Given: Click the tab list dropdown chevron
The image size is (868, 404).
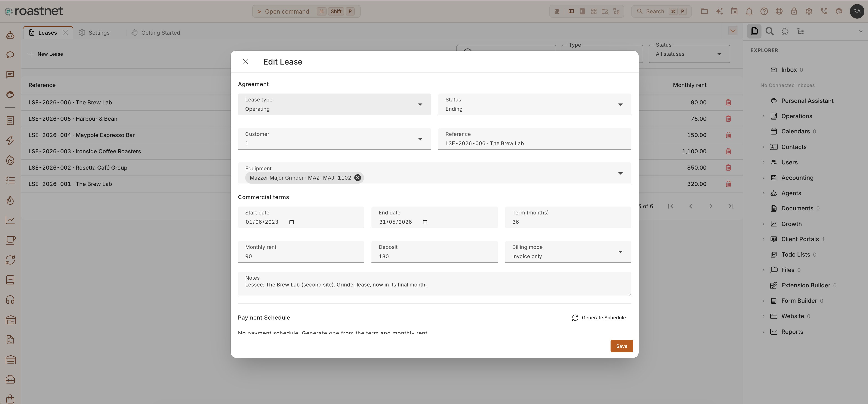Looking at the screenshot, I should point(732,31).
